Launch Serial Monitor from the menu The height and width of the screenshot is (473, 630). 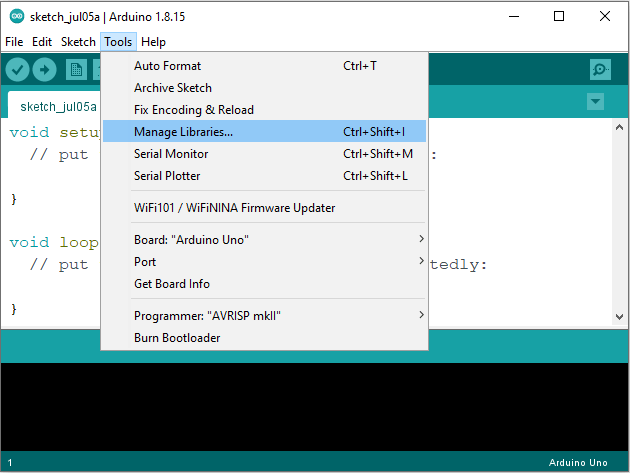[x=264, y=154]
